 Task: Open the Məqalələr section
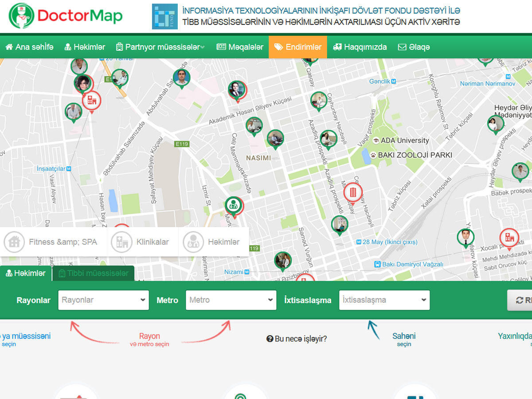point(240,47)
